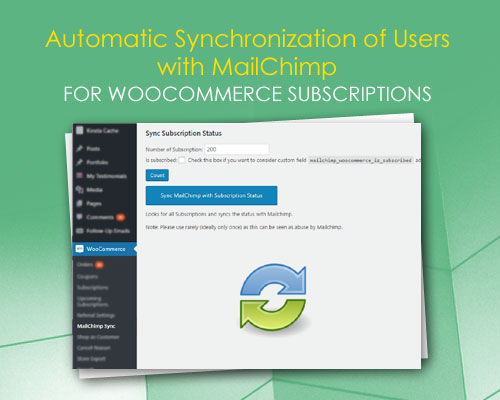Image resolution: width=500 pixels, height=400 pixels.
Task: Click the WooCommerce logo icon
Action: click(x=79, y=249)
